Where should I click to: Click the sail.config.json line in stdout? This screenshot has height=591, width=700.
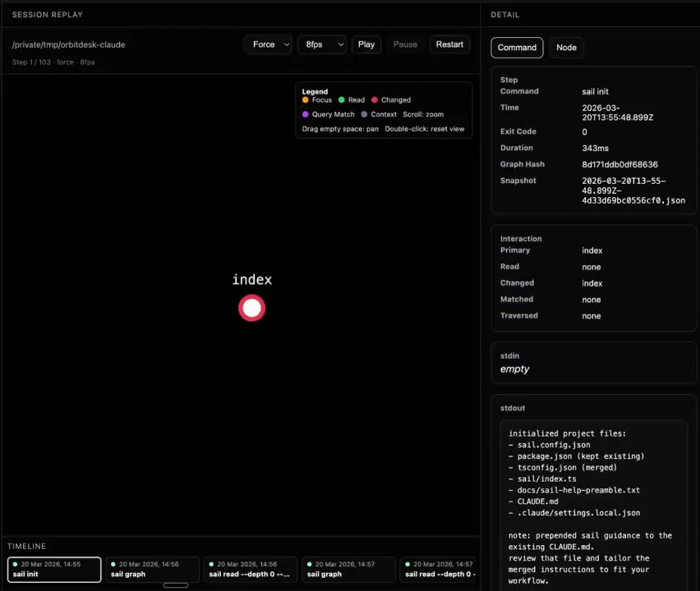click(x=549, y=445)
